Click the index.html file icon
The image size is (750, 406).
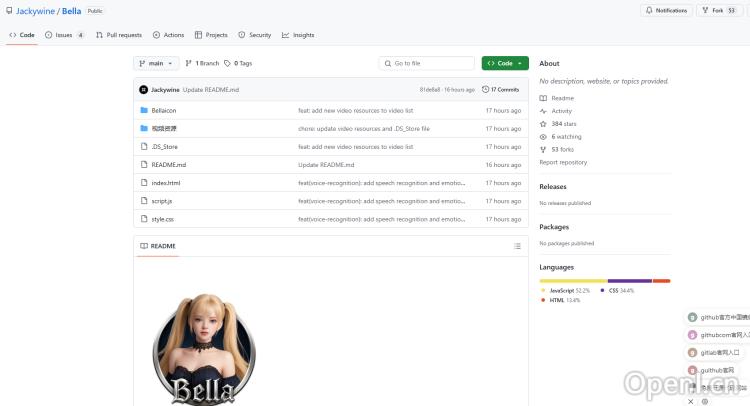(x=144, y=183)
